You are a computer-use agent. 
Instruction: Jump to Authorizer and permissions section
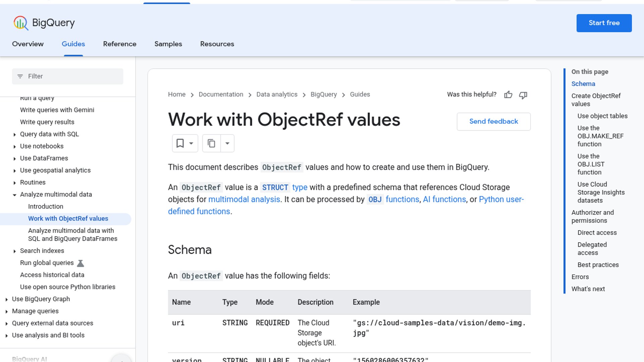click(x=592, y=217)
